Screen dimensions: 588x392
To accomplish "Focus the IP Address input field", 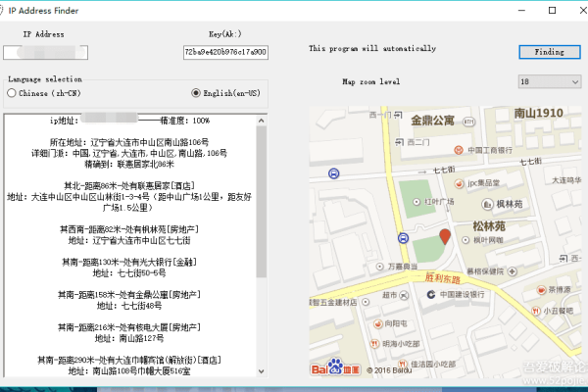I will tap(45, 53).
